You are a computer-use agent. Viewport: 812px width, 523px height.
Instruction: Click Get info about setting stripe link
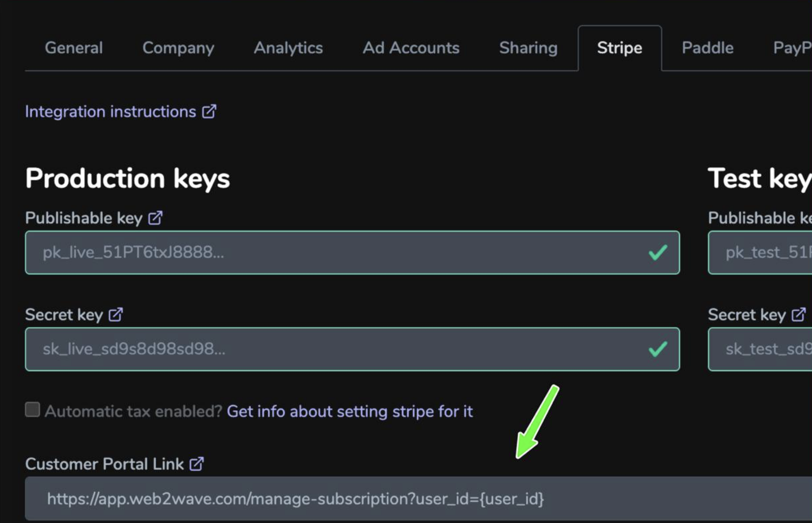pyautogui.click(x=350, y=411)
